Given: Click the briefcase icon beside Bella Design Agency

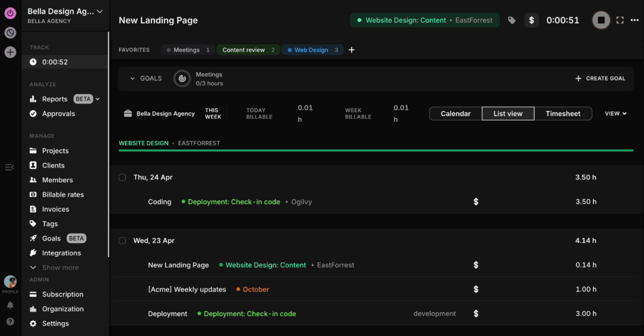Looking at the screenshot, I should [128, 114].
